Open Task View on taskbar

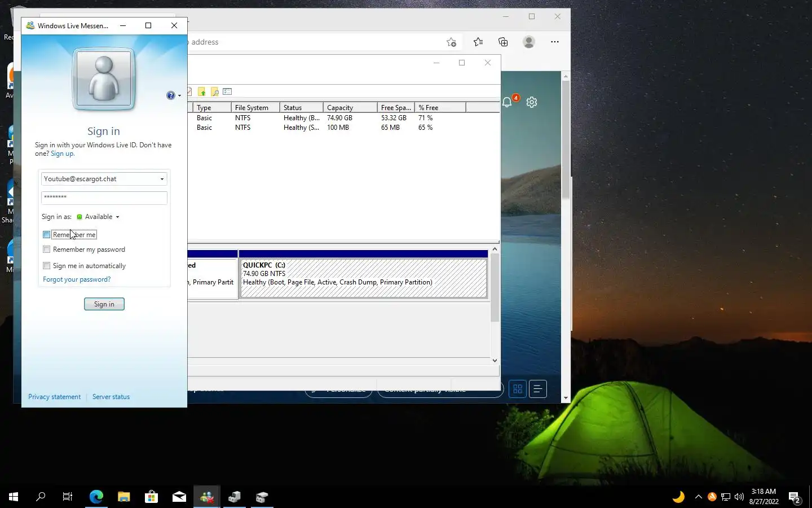pyautogui.click(x=68, y=497)
